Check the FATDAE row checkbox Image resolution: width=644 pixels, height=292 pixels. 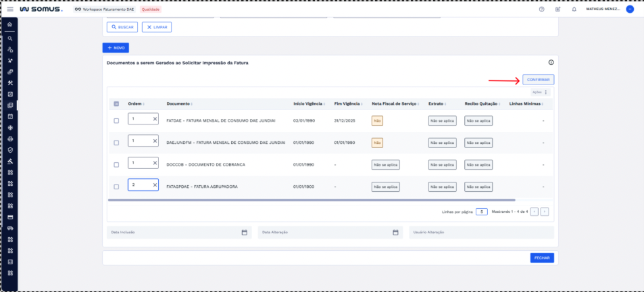coord(116,120)
